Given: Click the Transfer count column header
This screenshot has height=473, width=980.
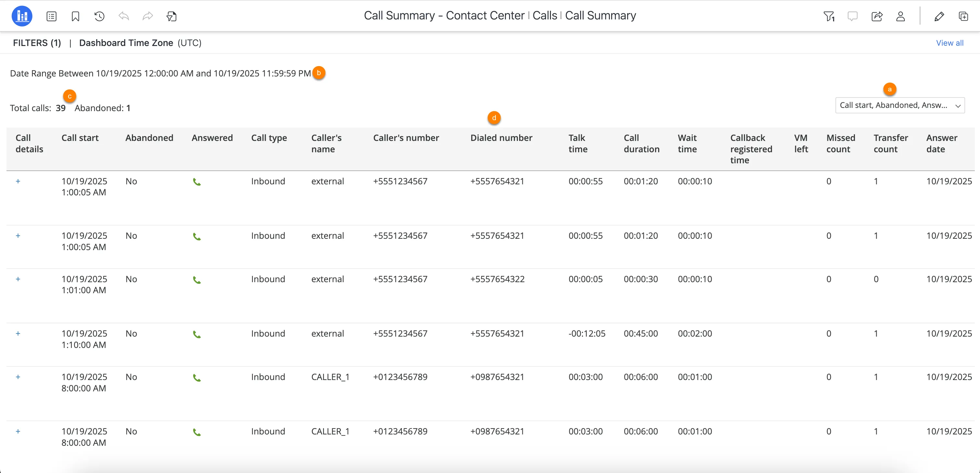Looking at the screenshot, I should click(891, 143).
